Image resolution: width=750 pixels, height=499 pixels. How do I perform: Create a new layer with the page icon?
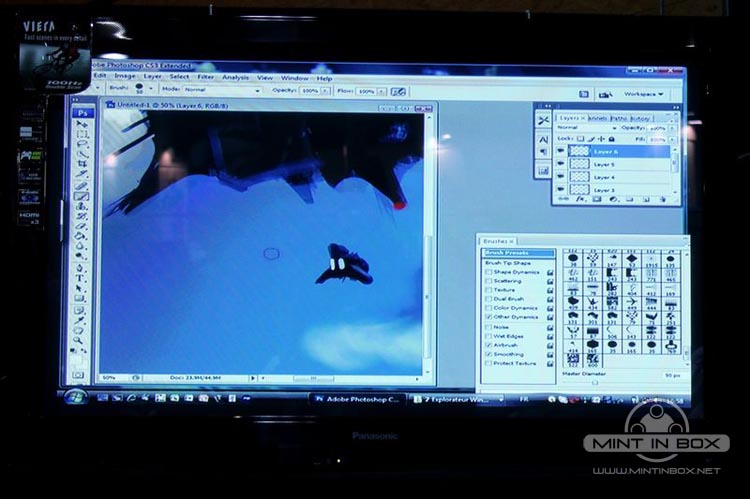point(646,199)
